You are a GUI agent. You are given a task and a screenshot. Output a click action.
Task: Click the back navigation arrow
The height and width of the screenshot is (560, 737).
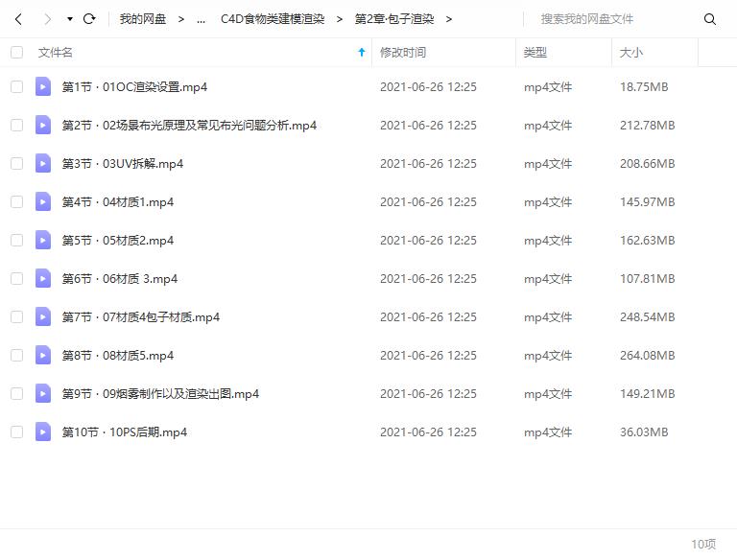(18, 19)
